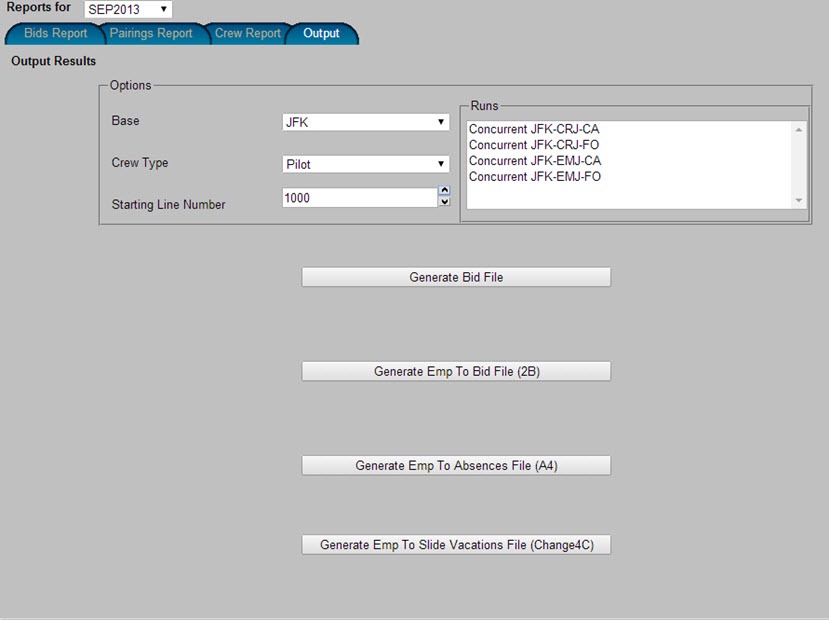
Task: Open the Crew Type dropdown showing Pilot
Action: (x=366, y=164)
